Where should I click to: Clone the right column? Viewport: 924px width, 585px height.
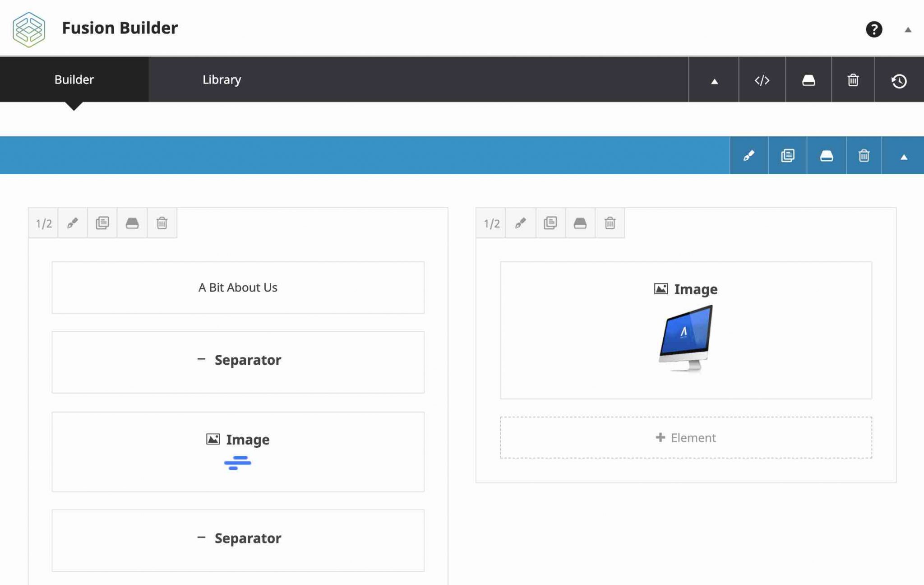click(550, 223)
